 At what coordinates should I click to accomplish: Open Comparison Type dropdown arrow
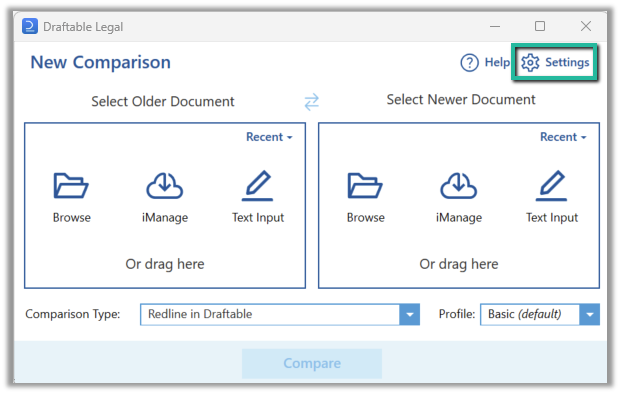click(410, 314)
